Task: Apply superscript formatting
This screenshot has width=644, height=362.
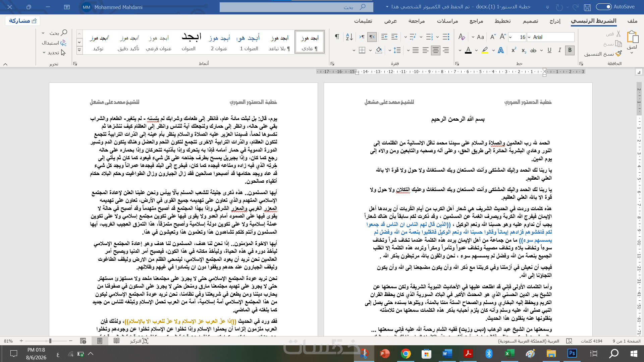Action: tap(514, 50)
